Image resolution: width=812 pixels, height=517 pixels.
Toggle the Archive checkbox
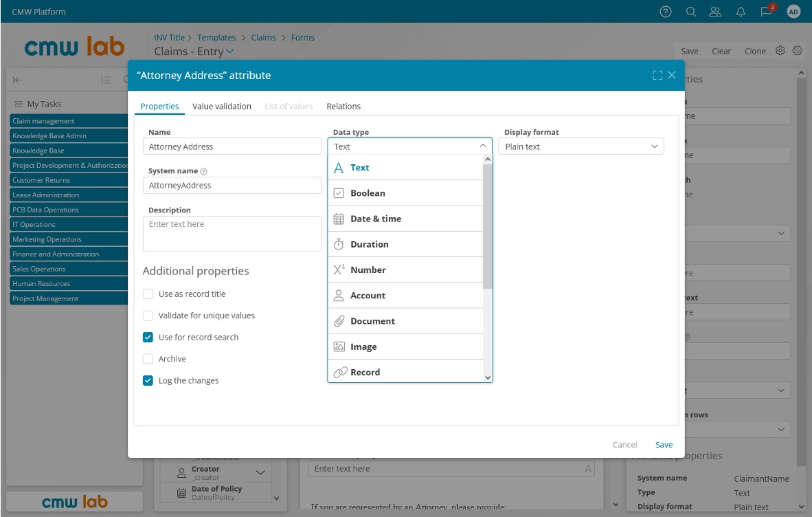(148, 359)
